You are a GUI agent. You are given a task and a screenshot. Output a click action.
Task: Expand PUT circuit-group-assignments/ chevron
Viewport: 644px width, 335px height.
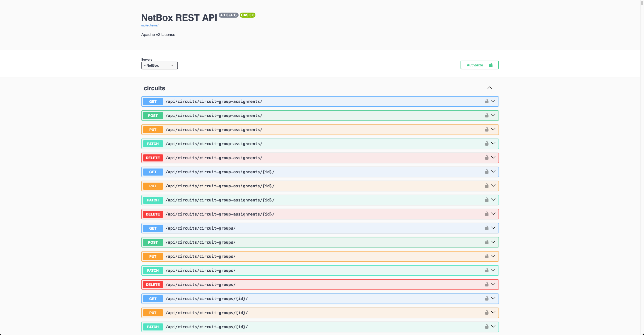click(493, 129)
